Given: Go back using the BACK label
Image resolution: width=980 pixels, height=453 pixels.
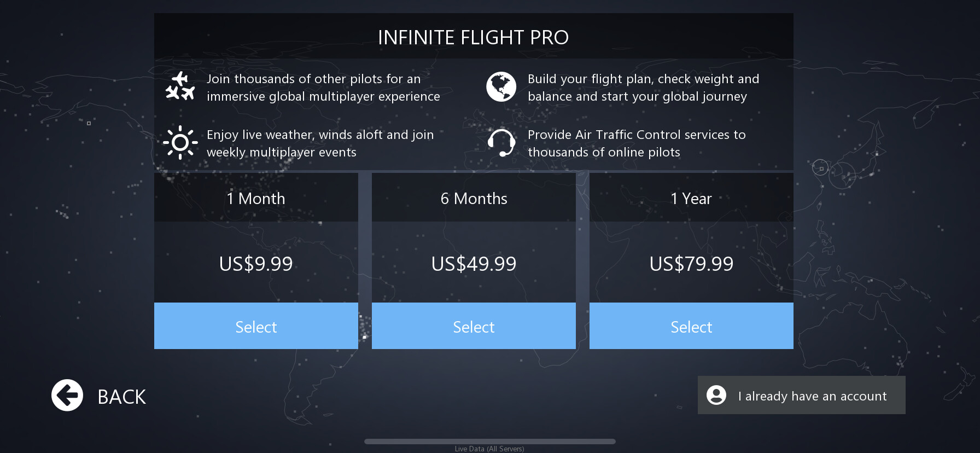Looking at the screenshot, I should coord(121,397).
